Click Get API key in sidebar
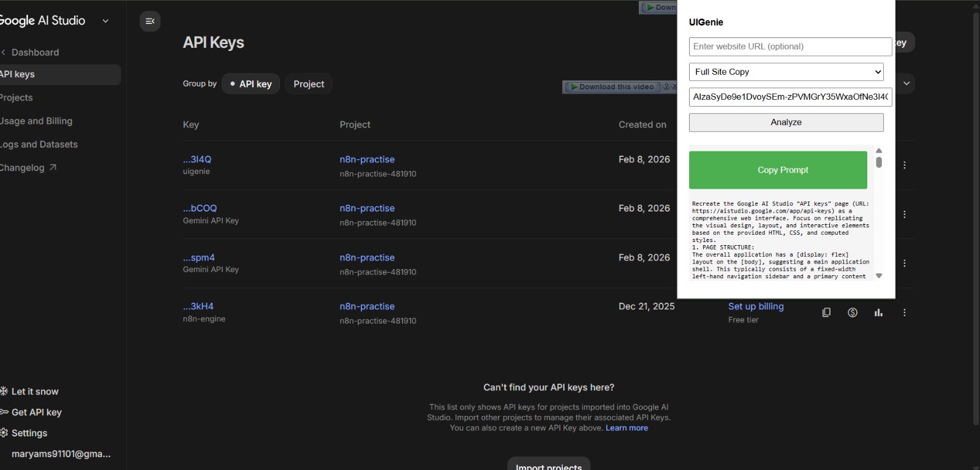This screenshot has height=470, width=980. (x=36, y=412)
